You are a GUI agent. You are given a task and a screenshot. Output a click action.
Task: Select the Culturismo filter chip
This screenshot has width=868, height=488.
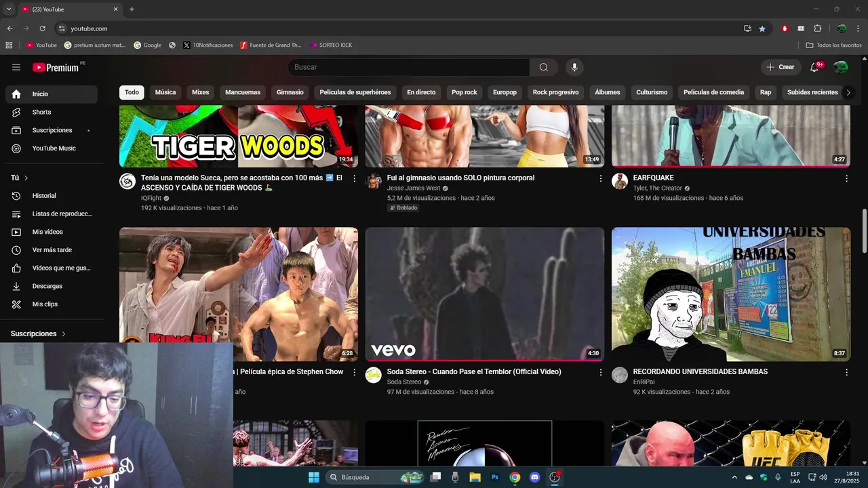(652, 92)
